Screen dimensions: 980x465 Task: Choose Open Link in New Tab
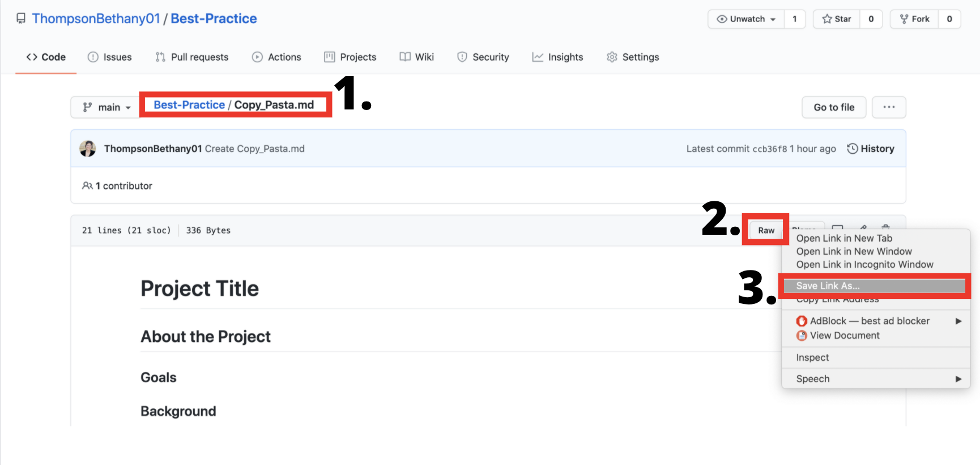pyautogui.click(x=844, y=238)
